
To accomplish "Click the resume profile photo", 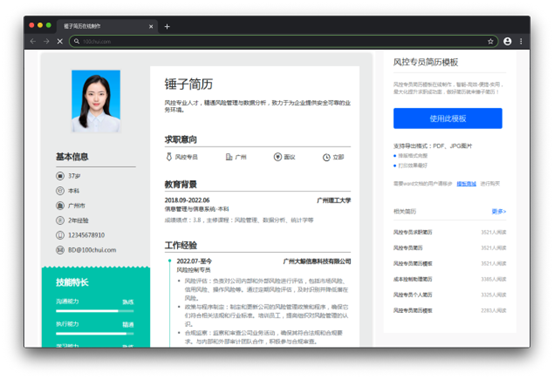I will coord(96,101).
